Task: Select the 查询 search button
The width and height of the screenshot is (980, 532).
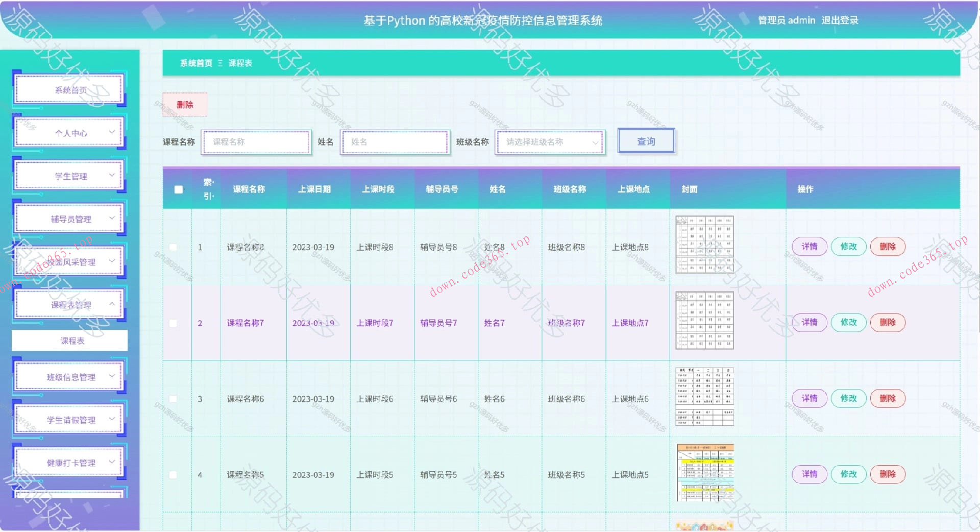Action: [646, 141]
